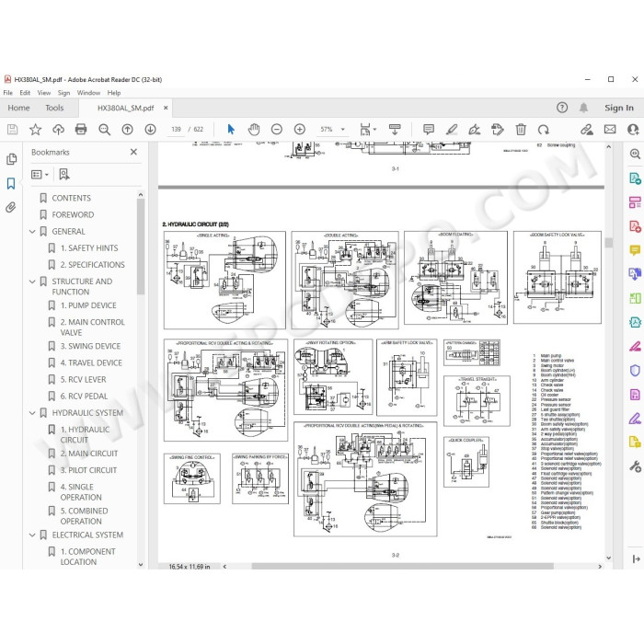644x644 pixels.
Task: Jump to 1. SAFETY HINTS bookmark
Action: [x=89, y=248]
